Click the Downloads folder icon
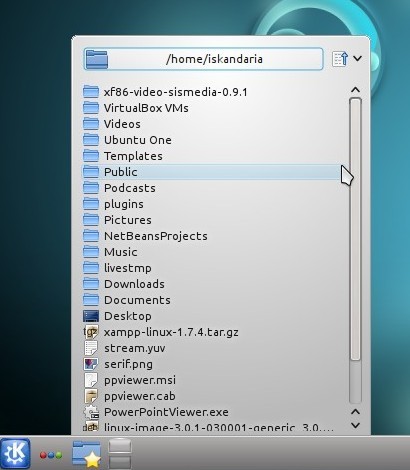Viewport: 410px width, 470px height. pos(91,284)
